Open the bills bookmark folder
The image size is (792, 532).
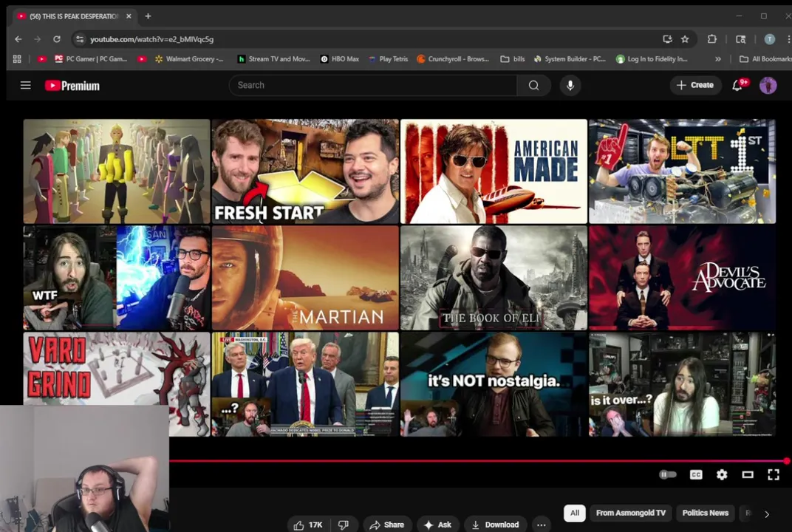[513, 59]
